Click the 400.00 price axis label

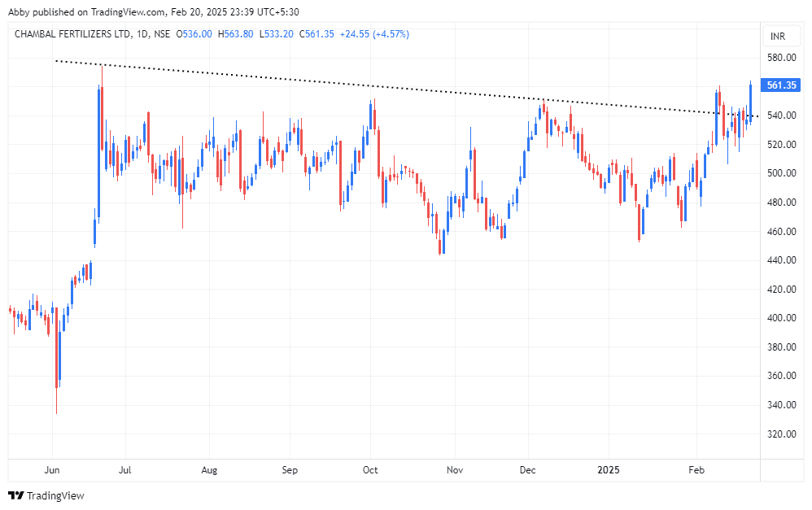tap(781, 318)
